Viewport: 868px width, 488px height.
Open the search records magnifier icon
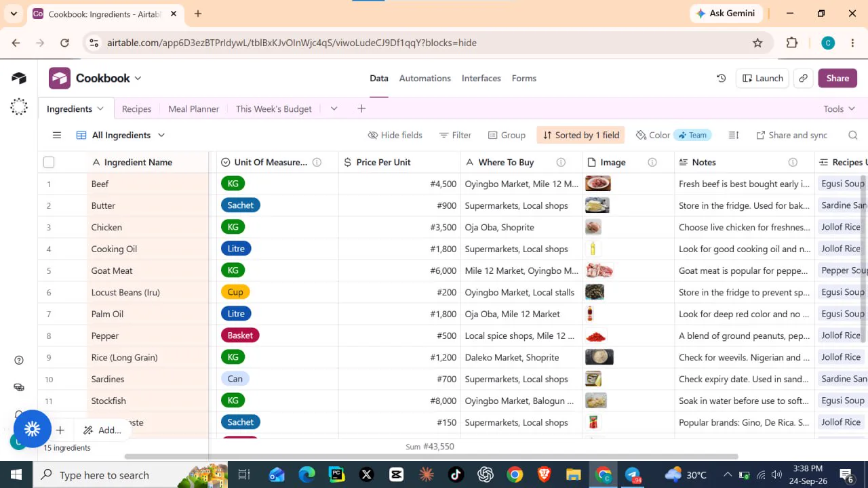pyautogui.click(x=853, y=135)
